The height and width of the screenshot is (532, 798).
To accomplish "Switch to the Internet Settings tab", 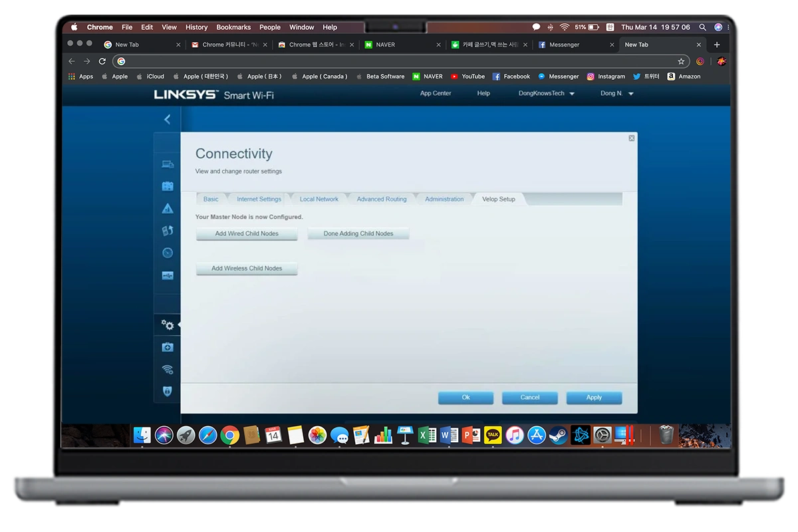I will pyautogui.click(x=259, y=199).
